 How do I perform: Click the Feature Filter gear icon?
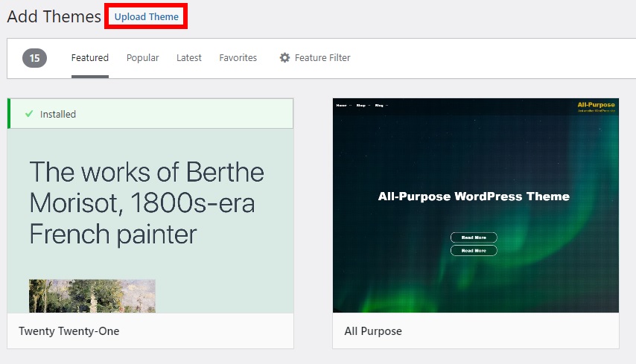[x=284, y=58]
